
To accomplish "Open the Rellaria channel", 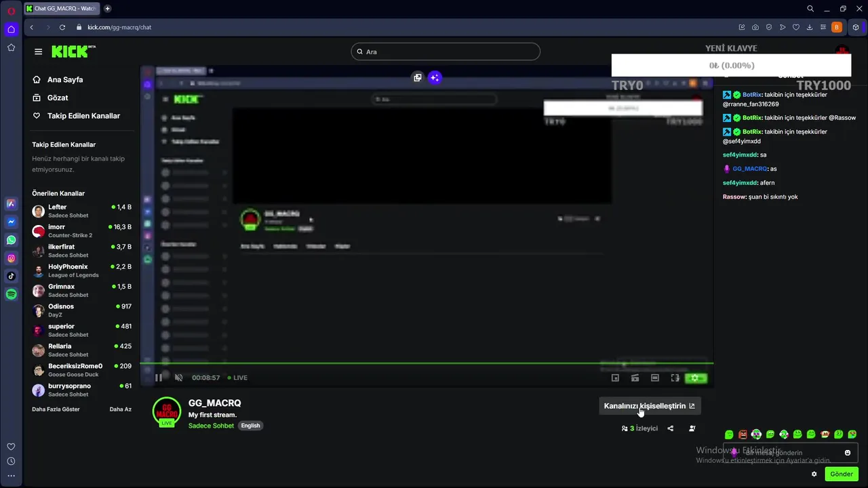I will click(x=81, y=350).
